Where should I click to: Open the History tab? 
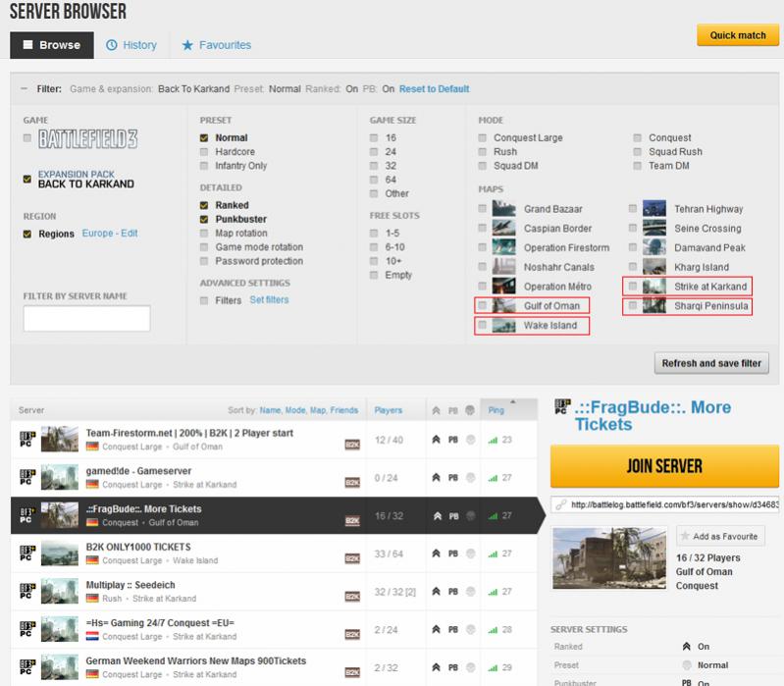[x=131, y=45]
